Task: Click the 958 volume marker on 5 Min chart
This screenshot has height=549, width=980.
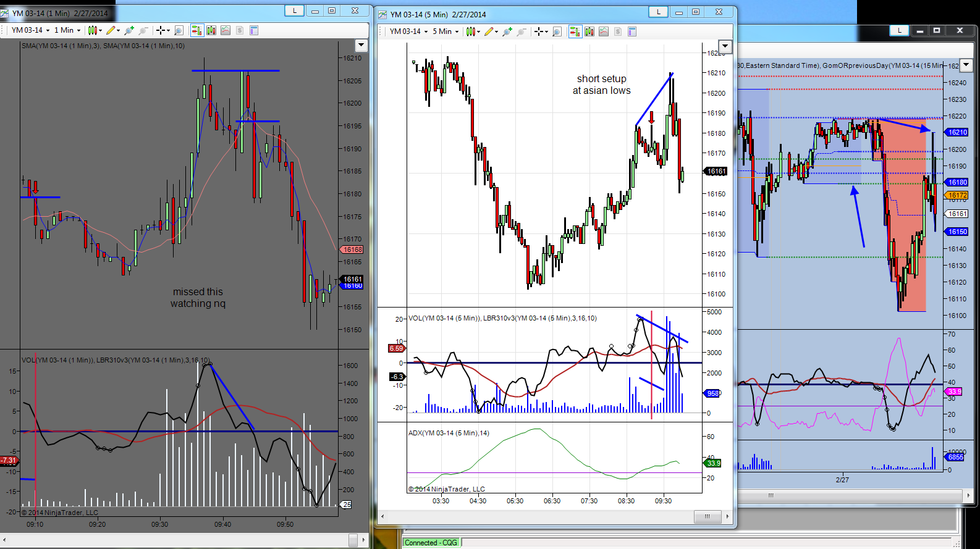Action: tap(712, 393)
